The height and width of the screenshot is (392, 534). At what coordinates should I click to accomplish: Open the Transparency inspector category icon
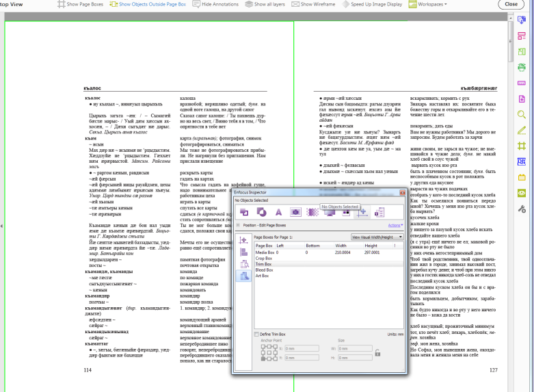tap(261, 212)
